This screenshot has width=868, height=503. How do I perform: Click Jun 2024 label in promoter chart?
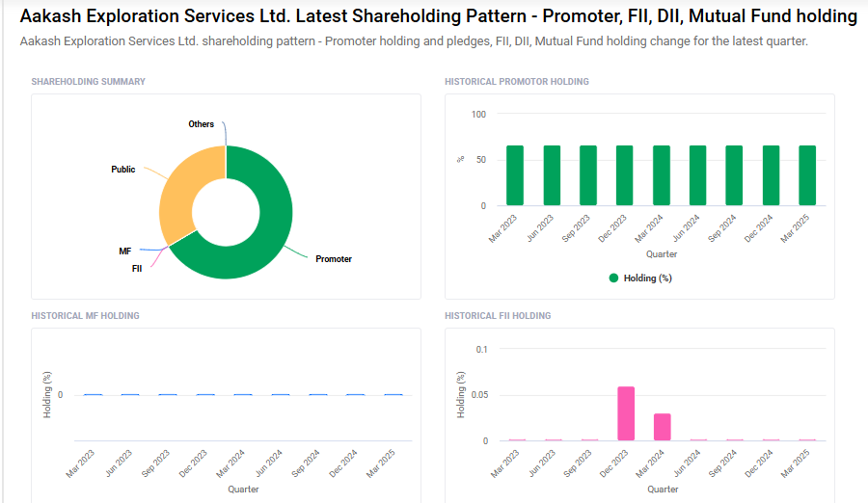(686, 228)
